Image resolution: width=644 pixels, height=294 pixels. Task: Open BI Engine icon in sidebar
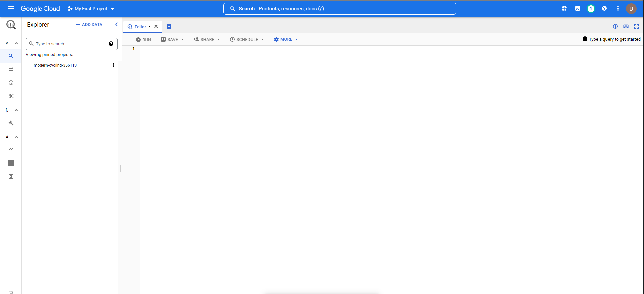coord(11,176)
